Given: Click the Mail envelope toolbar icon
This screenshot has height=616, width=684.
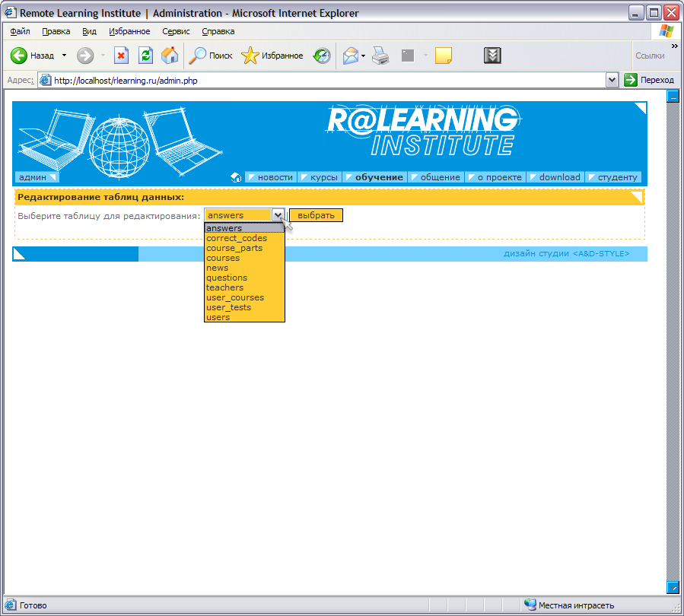Looking at the screenshot, I should click(350, 56).
